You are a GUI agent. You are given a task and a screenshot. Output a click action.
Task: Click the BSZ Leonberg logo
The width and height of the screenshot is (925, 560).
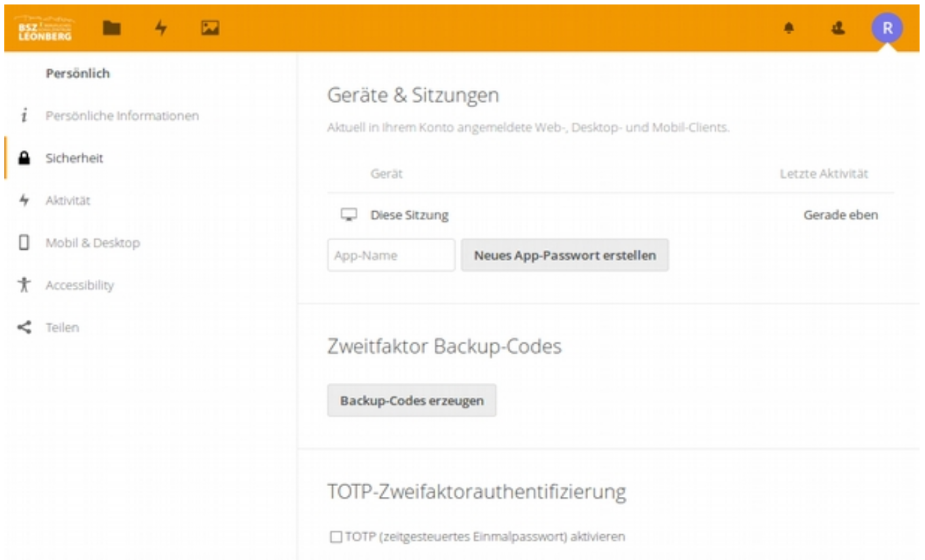pos(46,28)
